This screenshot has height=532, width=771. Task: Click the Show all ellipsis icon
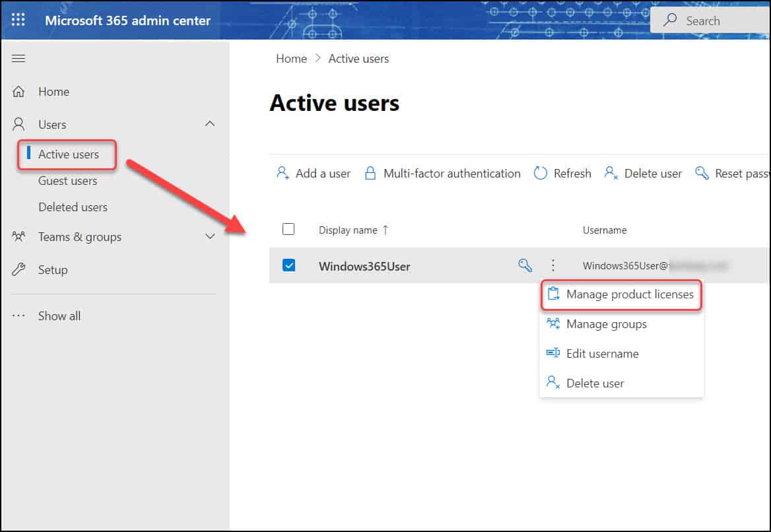pos(18,316)
